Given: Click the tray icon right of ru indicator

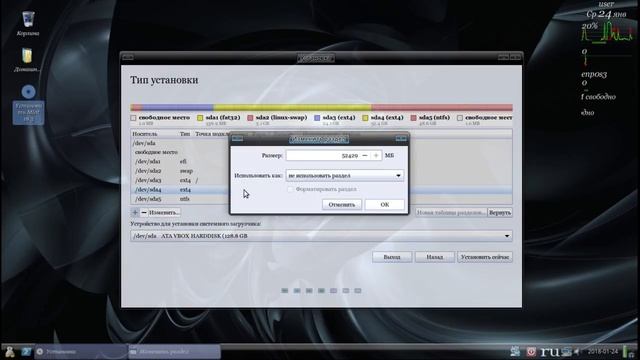Looking at the screenshot, I should tap(566, 351).
